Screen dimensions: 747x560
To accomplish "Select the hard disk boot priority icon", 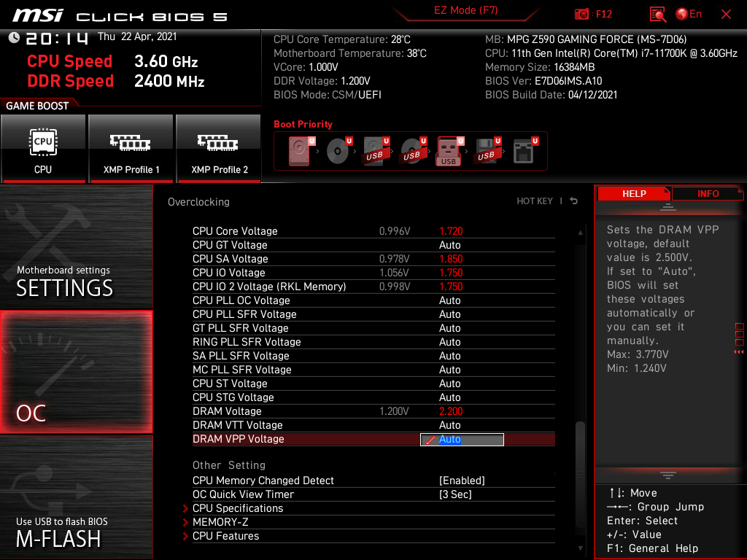I will coord(301,151).
